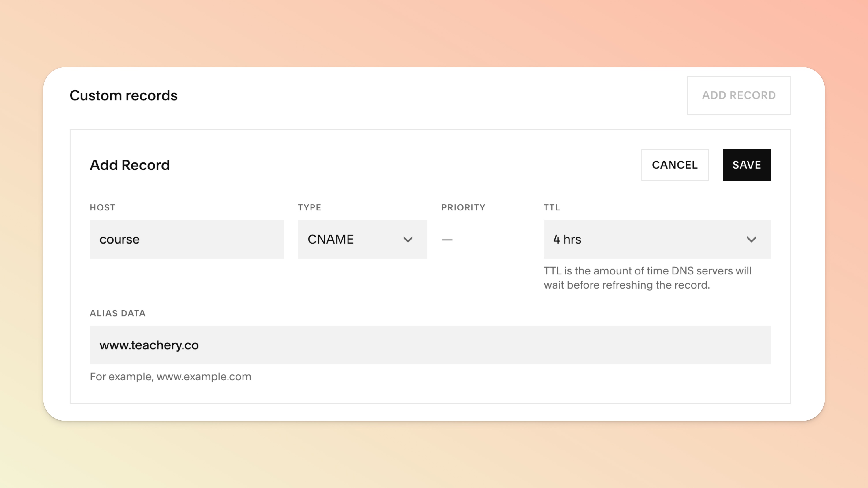
Task: Click the Custom records heading
Action: [123, 96]
